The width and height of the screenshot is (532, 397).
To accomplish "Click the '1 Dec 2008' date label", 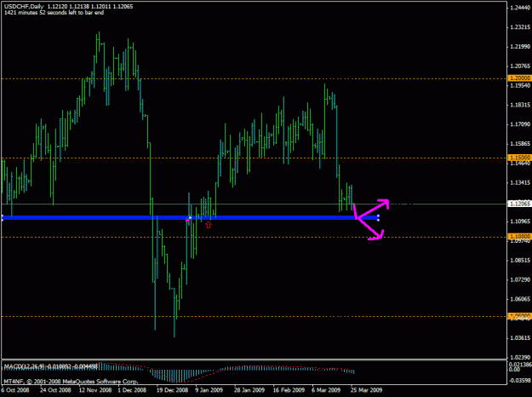I will pyautogui.click(x=132, y=390).
